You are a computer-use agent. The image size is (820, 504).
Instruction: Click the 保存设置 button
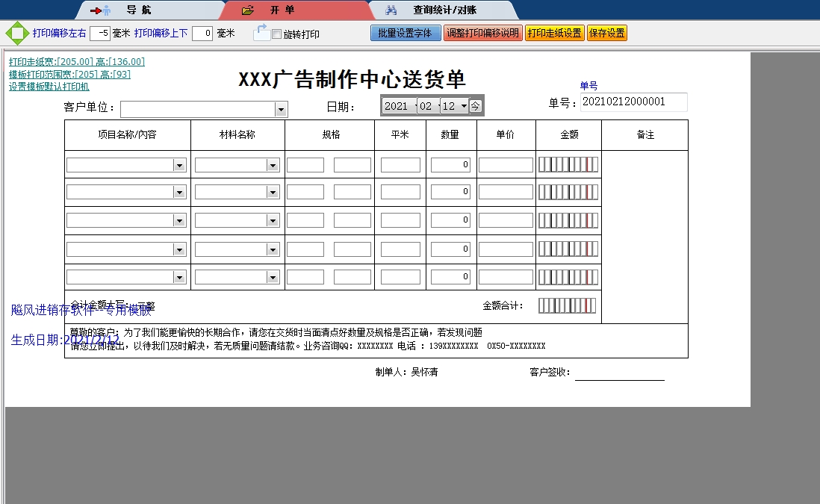607,33
